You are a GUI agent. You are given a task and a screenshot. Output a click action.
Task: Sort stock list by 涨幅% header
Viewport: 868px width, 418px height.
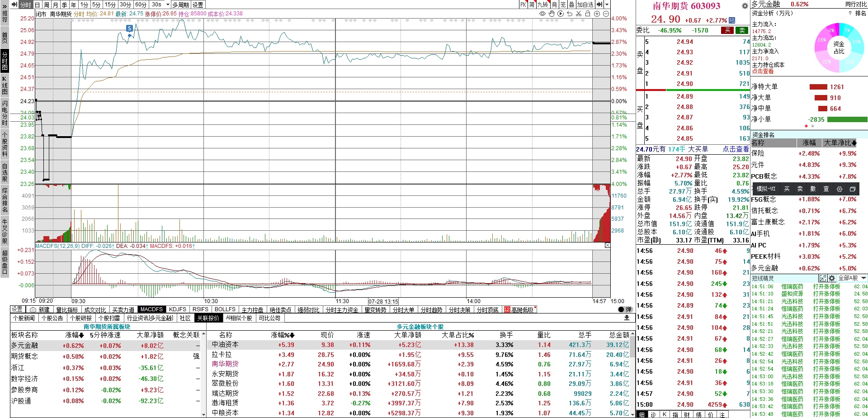point(283,335)
